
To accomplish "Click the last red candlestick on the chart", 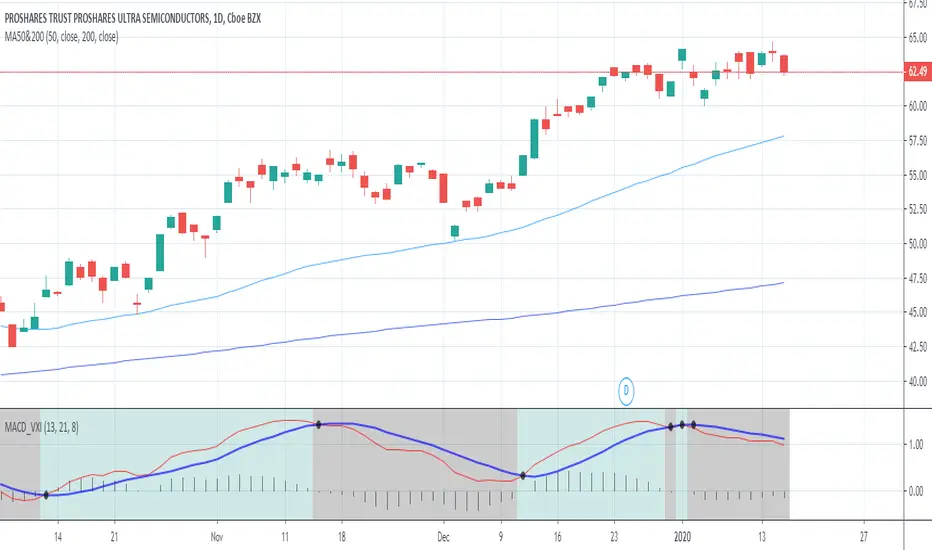I will (785, 64).
